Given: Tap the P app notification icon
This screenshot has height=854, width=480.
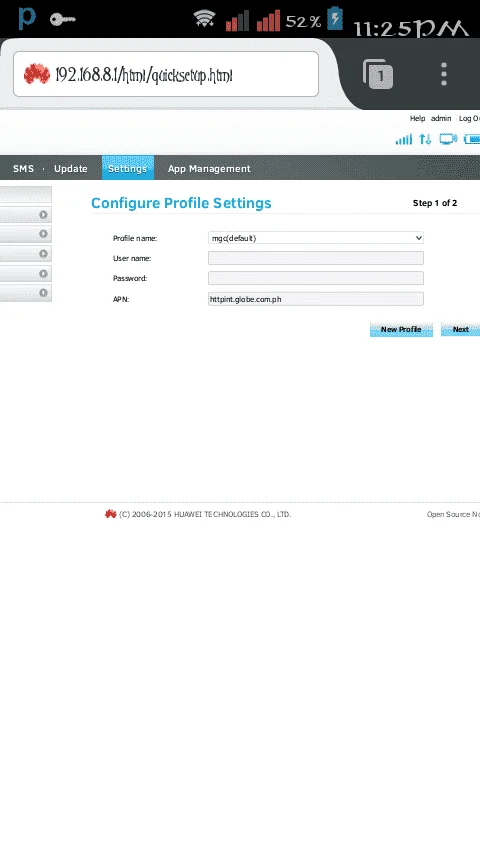Looking at the screenshot, I should (x=26, y=19).
